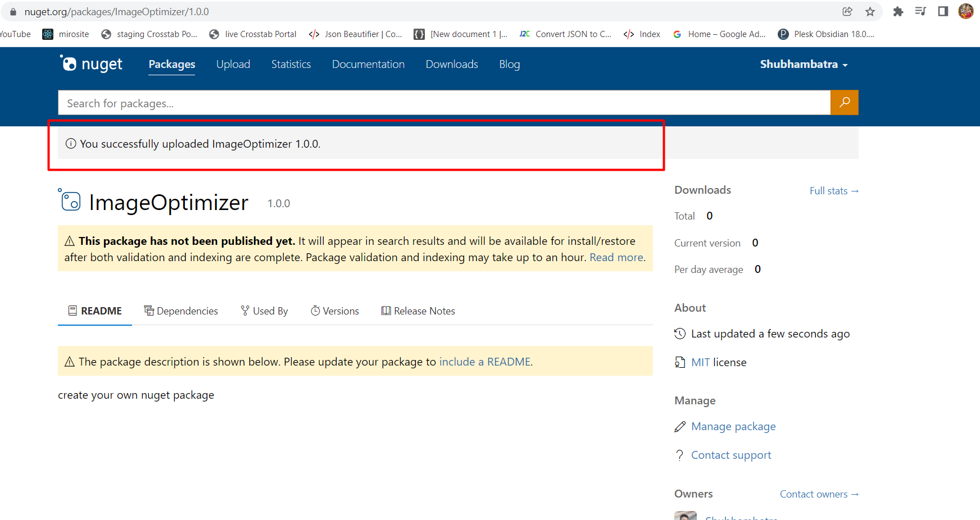Open Home – Google Ads bookmark
Screen dimensions: 980x520
[x=719, y=34]
